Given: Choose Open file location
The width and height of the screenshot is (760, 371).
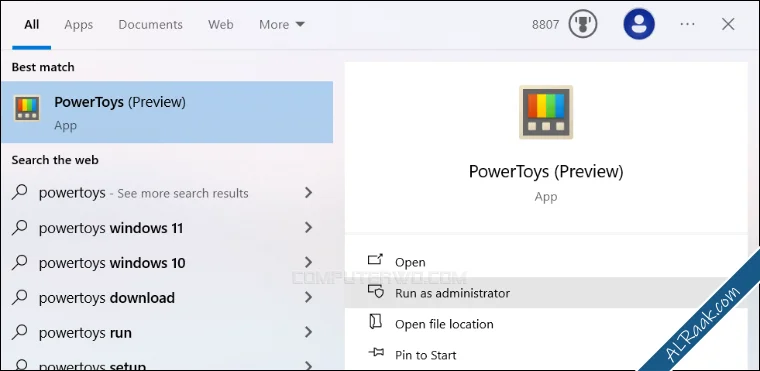Looking at the screenshot, I should point(546,324).
